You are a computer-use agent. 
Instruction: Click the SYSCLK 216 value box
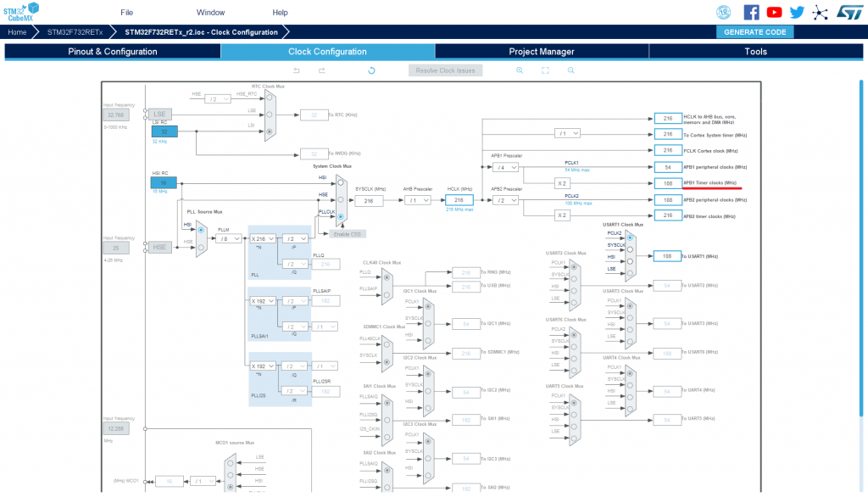(x=369, y=201)
